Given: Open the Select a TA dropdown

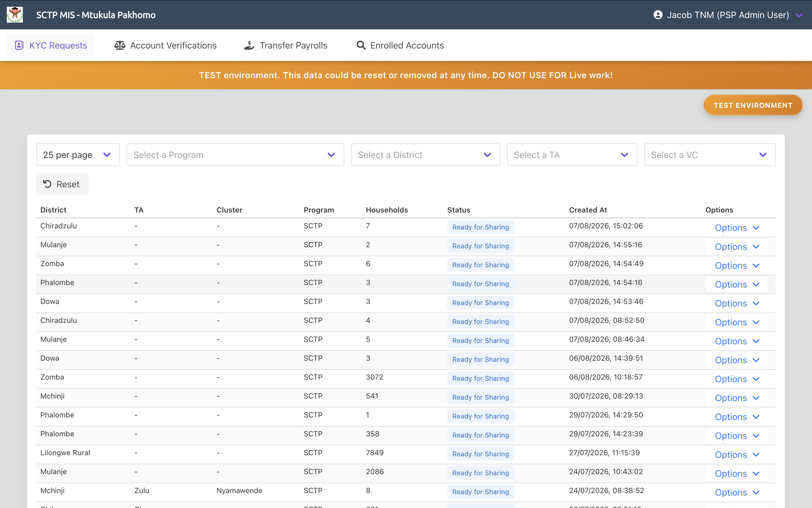Looking at the screenshot, I should (x=572, y=155).
